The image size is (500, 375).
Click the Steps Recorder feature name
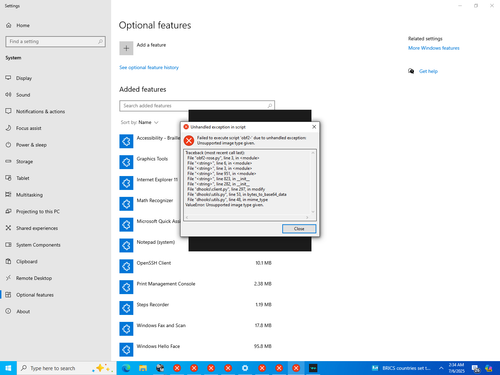153,305
